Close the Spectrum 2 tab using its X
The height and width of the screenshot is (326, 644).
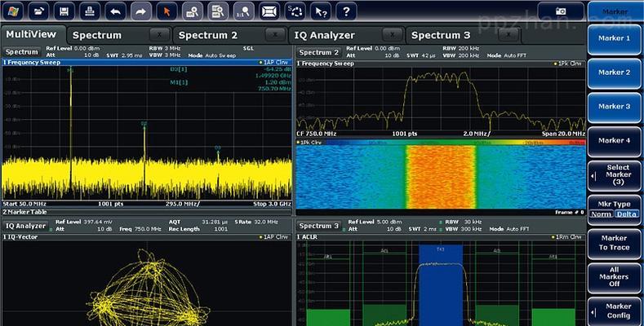tap(273, 35)
